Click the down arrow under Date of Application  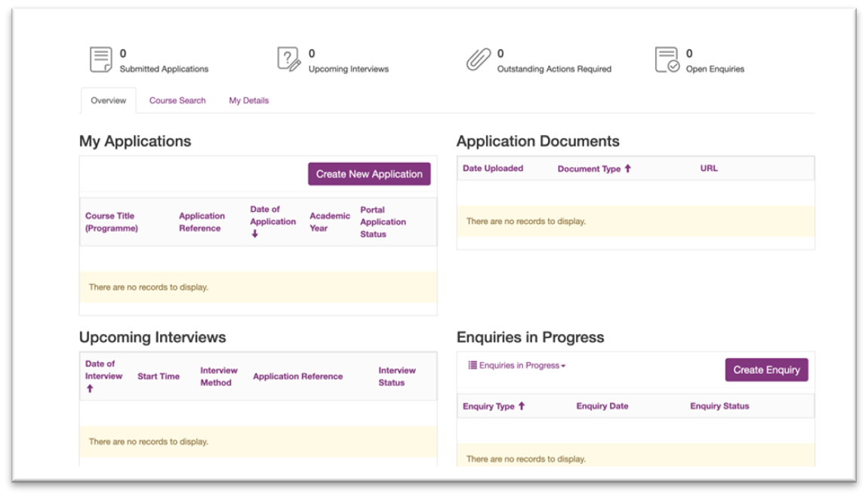pos(254,234)
